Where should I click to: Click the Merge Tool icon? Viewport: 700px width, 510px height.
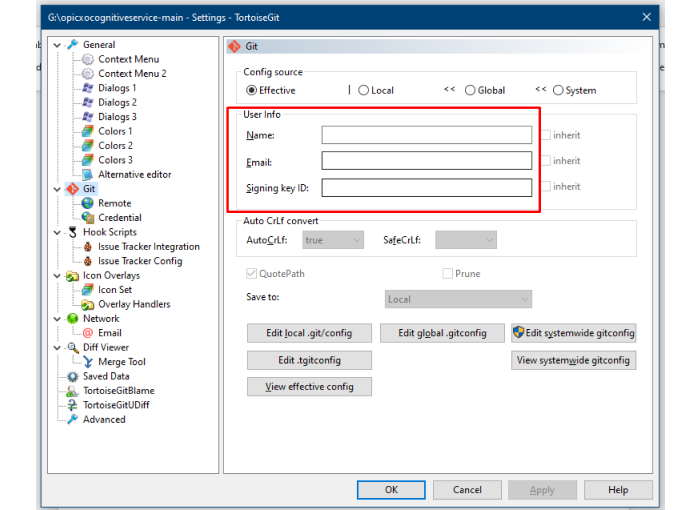(88, 362)
